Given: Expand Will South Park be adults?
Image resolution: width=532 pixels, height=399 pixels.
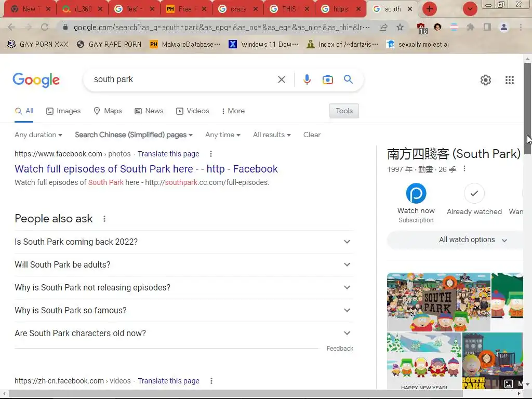Looking at the screenshot, I should [x=184, y=264].
